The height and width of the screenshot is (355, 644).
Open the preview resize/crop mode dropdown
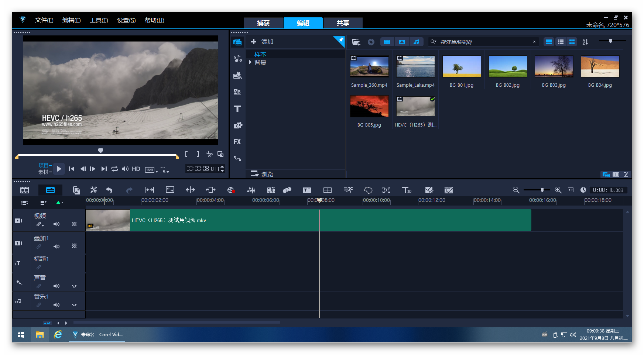tap(164, 170)
